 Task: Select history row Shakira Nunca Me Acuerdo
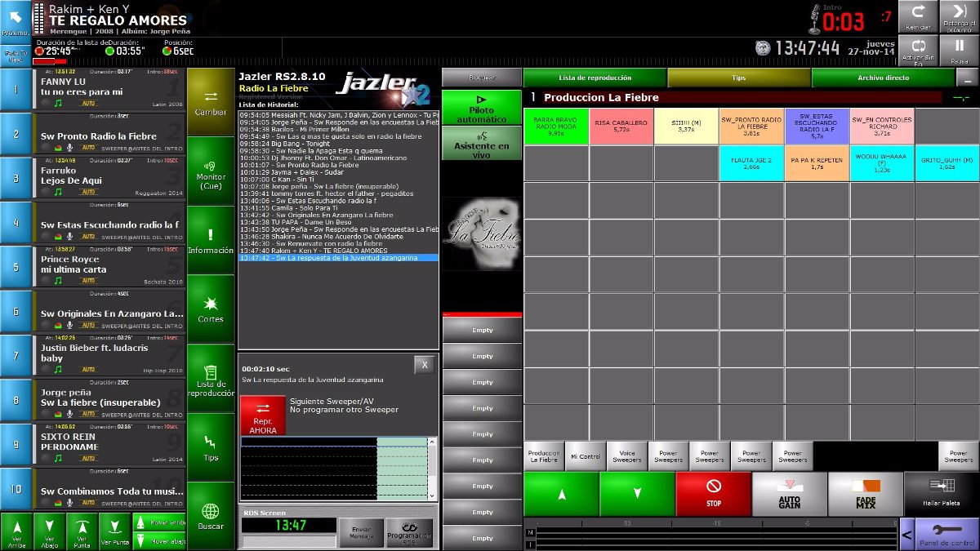(338, 236)
